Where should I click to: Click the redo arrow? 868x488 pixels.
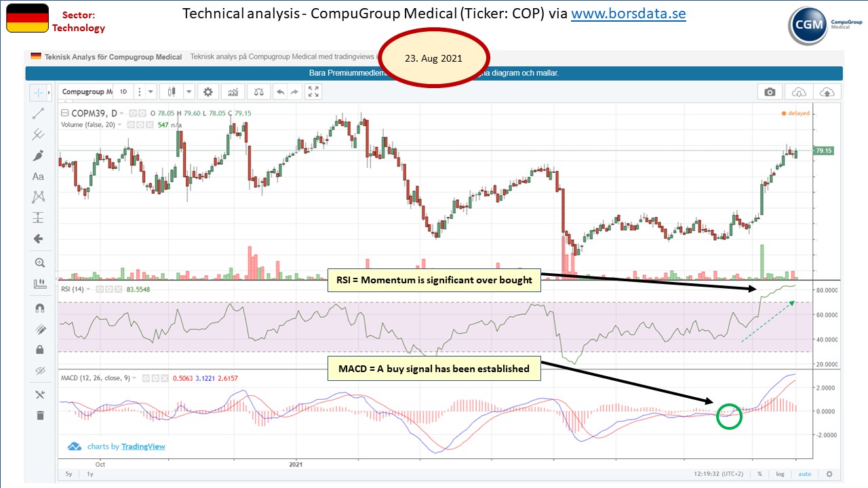pos(295,91)
